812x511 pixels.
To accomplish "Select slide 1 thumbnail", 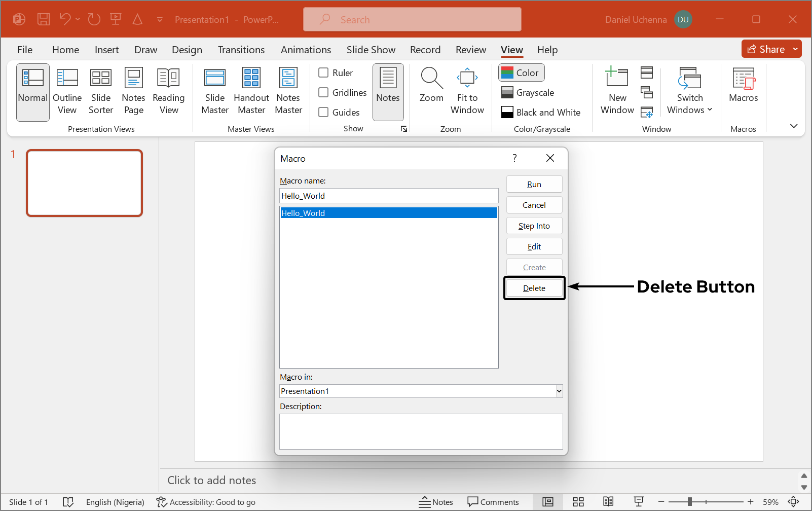I will click(x=84, y=183).
